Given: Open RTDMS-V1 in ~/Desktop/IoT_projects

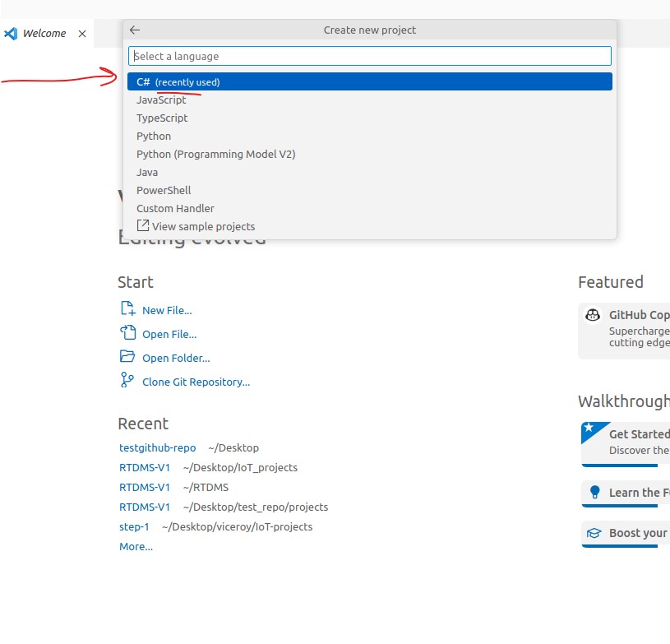Looking at the screenshot, I should coord(145,467).
